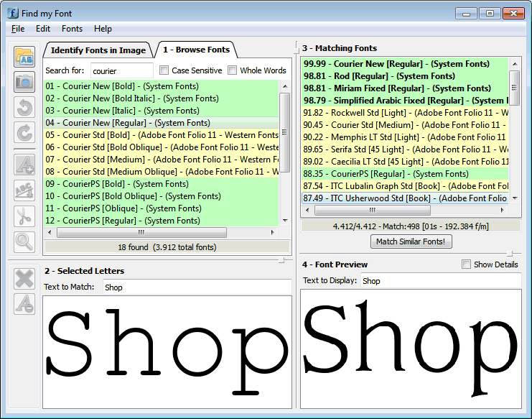
Task: Click the Search for input field
Action: pos(122,70)
